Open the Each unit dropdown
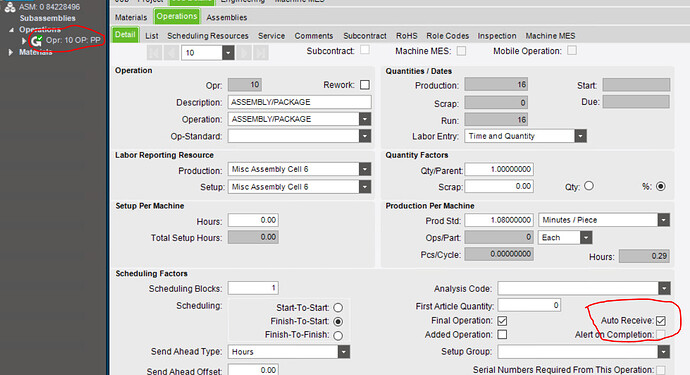690x375 pixels. 586,238
